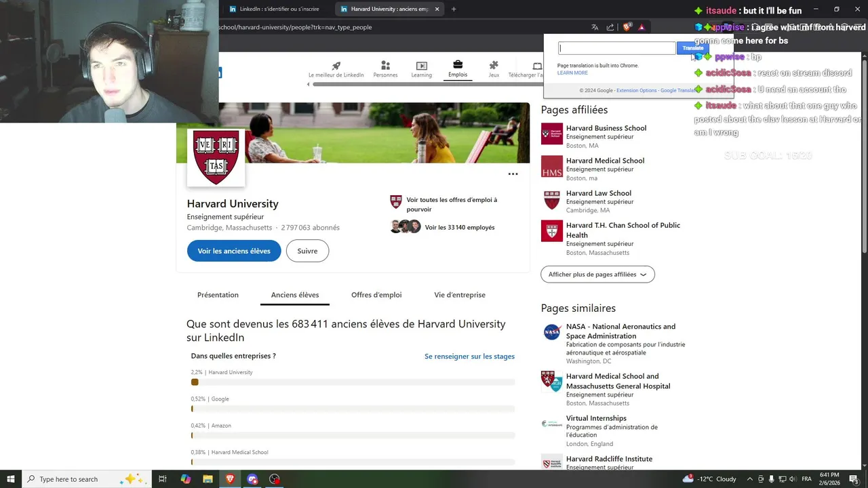868x488 pixels.
Task: Open the Emplois briefcase icon
Action: coord(458,64)
